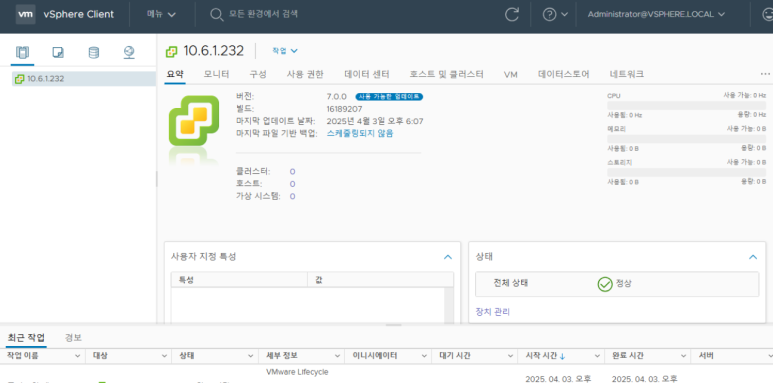
Task: Switch to the VM tab
Action: point(510,74)
